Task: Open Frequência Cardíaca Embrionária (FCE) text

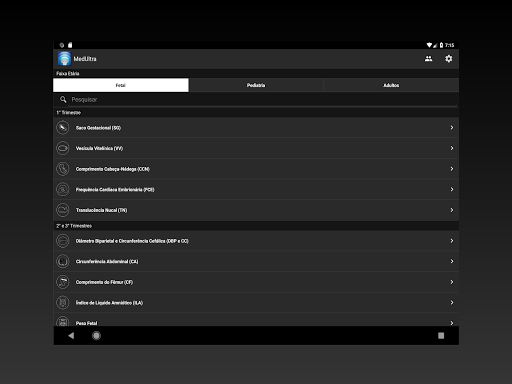Action: pos(115,190)
